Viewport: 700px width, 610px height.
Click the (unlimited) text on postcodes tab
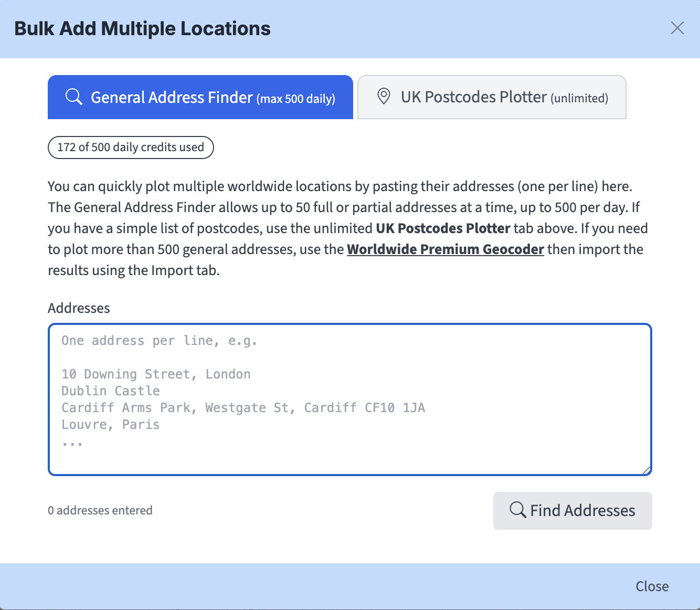(x=579, y=98)
